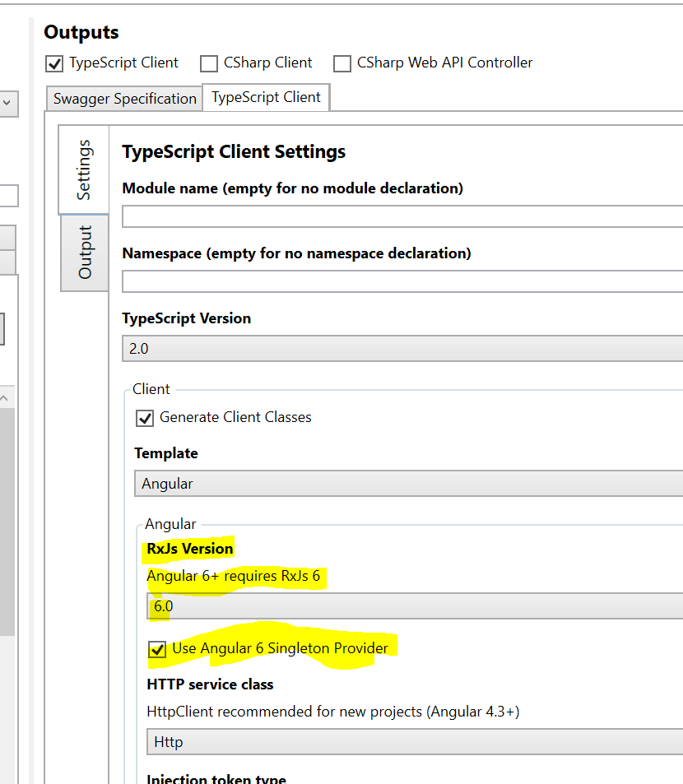683x784 pixels.
Task: Select the TypeScript Client tab
Action: (266, 97)
